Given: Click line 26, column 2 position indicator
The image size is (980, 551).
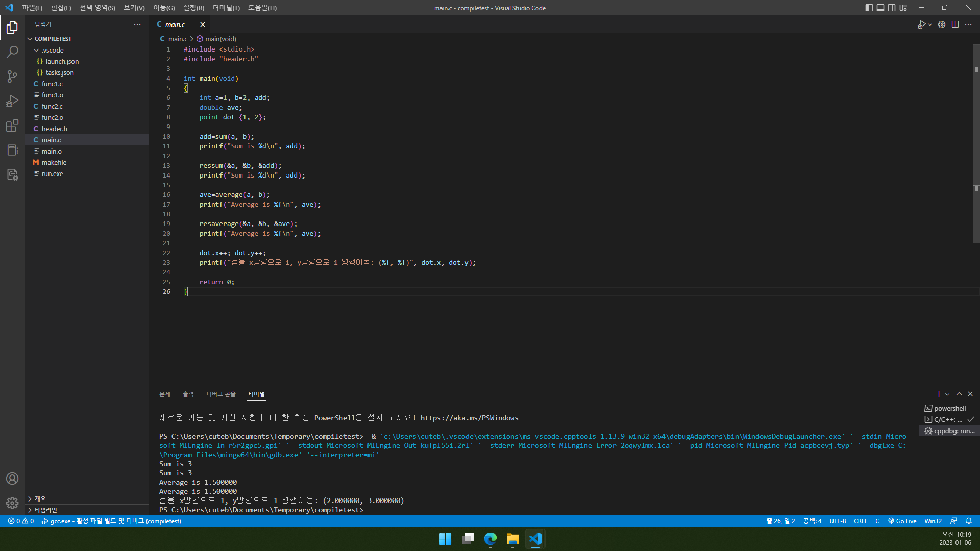Looking at the screenshot, I should pos(780,521).
